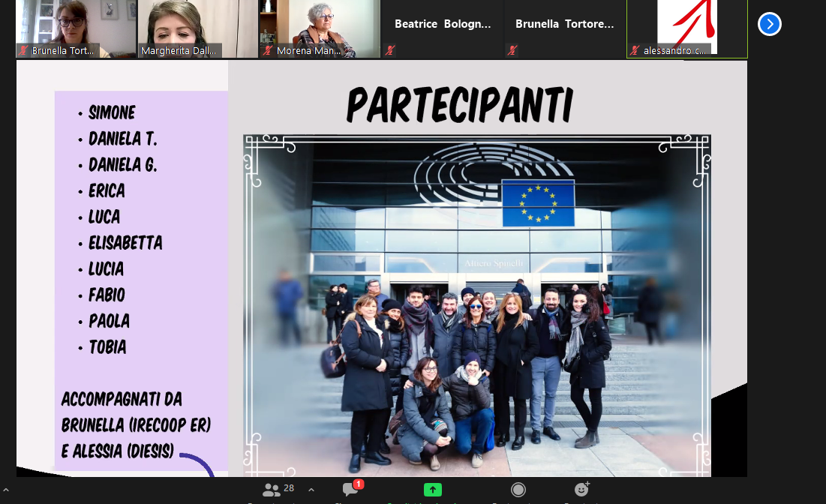
Task: Click the ACCOMPAGNATI DA text line
Action: [122, 399]
